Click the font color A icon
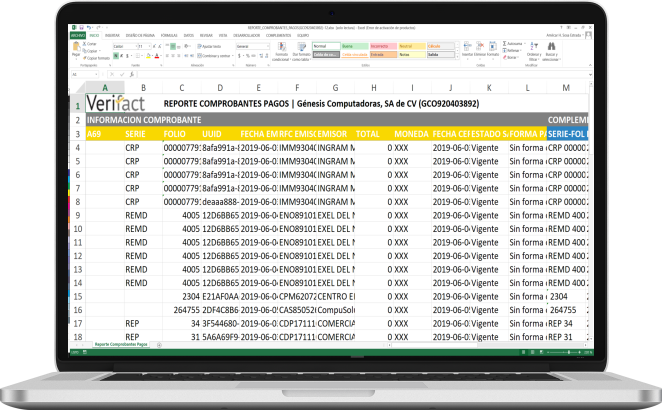The width and height of the screenshot is (662, 410). (157, 55)
